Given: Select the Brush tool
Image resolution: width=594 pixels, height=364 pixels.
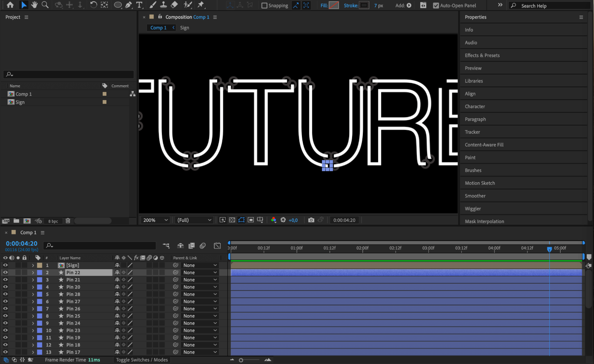Looking at the screenshot, I should 152,5.
